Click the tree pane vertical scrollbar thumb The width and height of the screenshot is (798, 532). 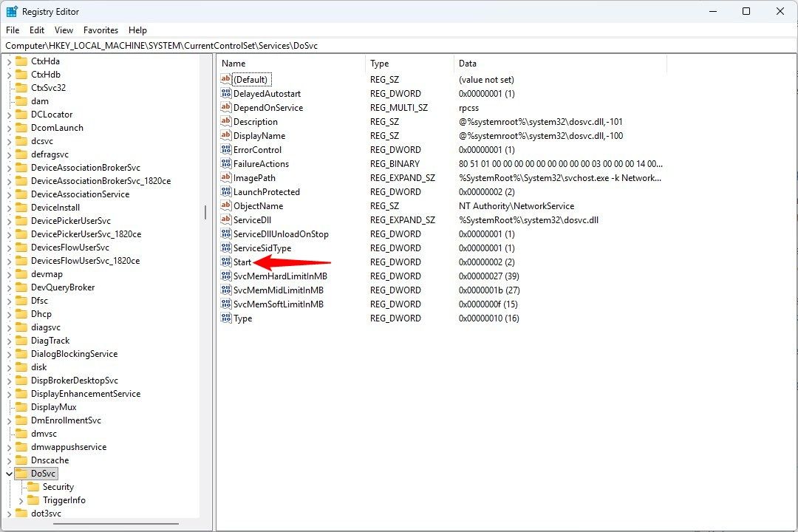click(205, 212)
